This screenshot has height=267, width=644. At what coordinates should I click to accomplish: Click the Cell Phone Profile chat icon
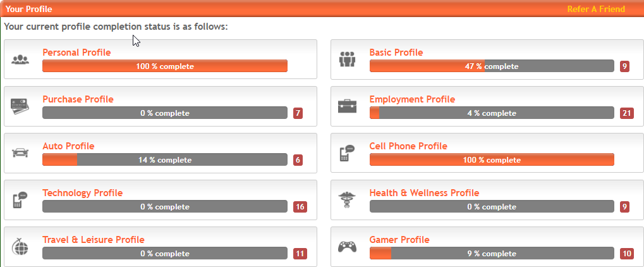[x=347, y=153]
